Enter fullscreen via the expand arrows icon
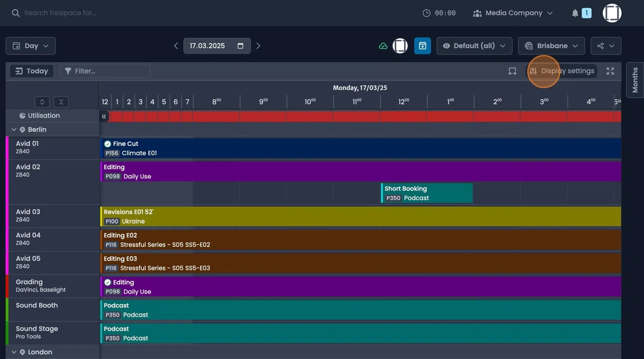The width and height of the screenshot is (644, 359). [x=610, y=71]
